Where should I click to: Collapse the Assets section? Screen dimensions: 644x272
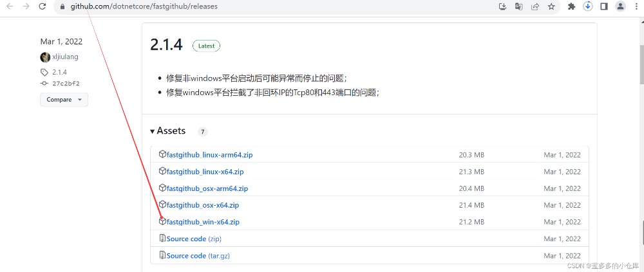pos(168,131)
